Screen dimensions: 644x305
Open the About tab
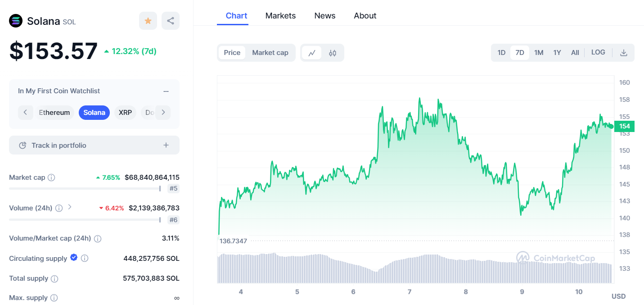pos(365,16)
